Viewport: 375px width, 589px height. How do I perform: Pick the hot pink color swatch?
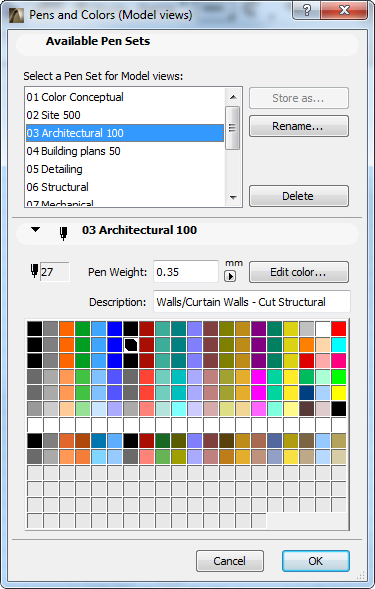tap(339, 361)
